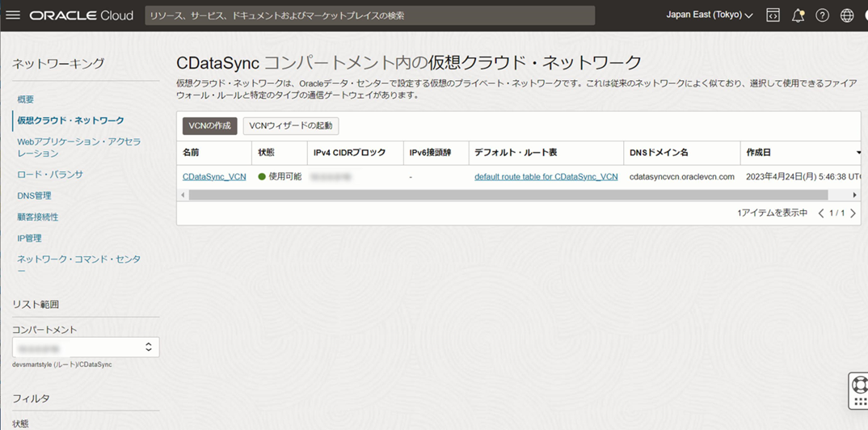Select 仮想クラウド・ネットワーク in the sidebar
868x430 pixels.
pos(70,120)
